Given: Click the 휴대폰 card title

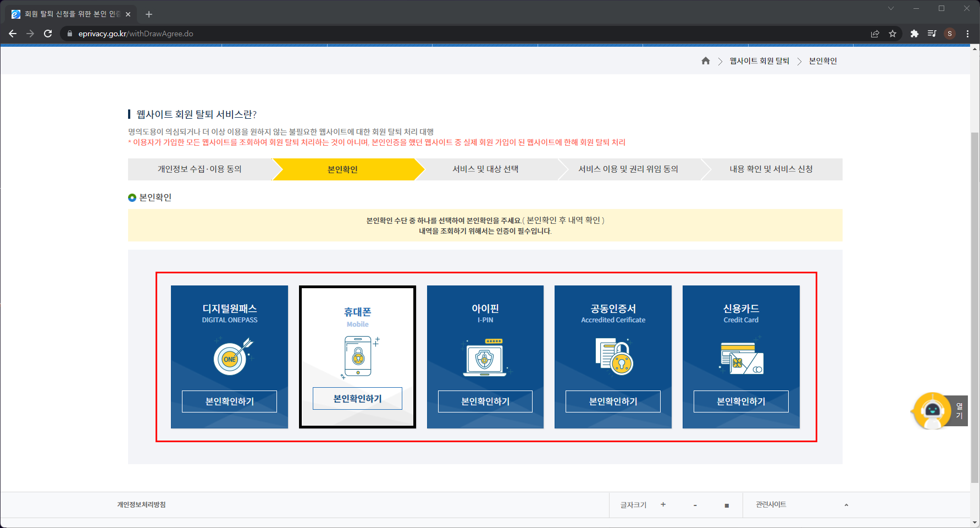Looking at the screenshot, I should click(357, 312).
